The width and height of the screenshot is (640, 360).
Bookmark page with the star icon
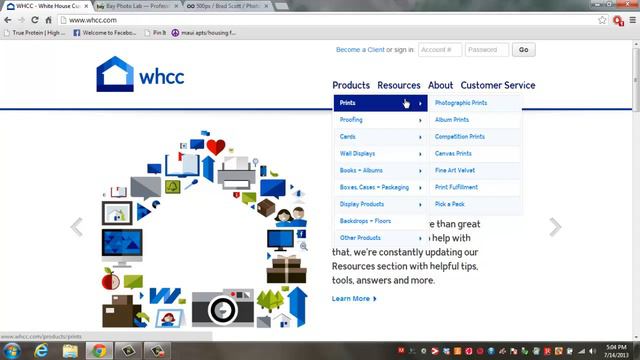(602, 20)
